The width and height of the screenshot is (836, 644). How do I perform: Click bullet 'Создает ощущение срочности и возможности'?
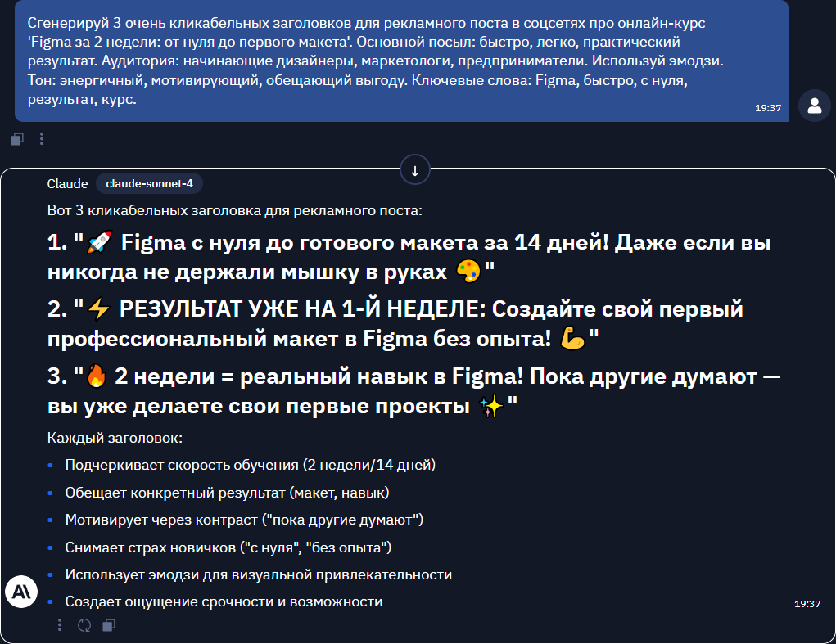click(224, 602)
